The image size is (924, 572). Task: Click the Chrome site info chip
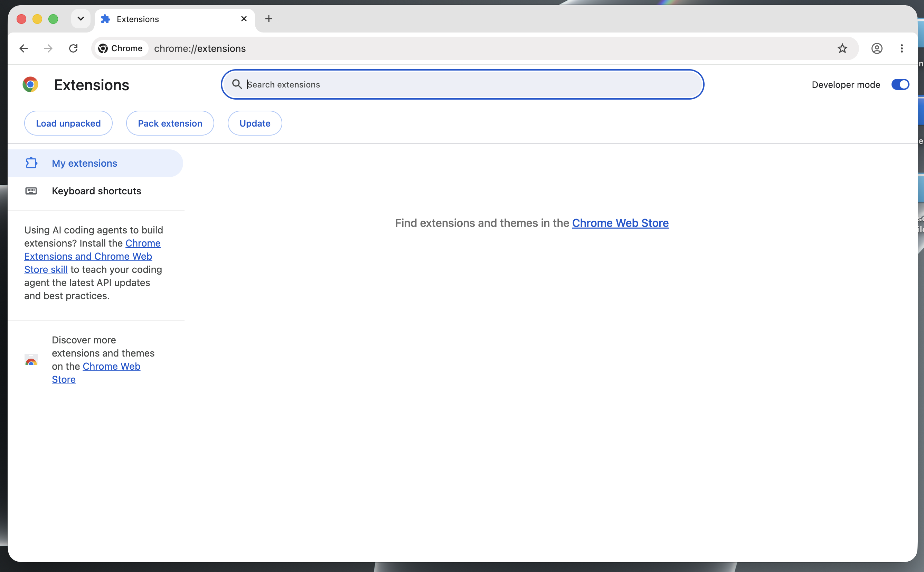click(x=121, y=48)
